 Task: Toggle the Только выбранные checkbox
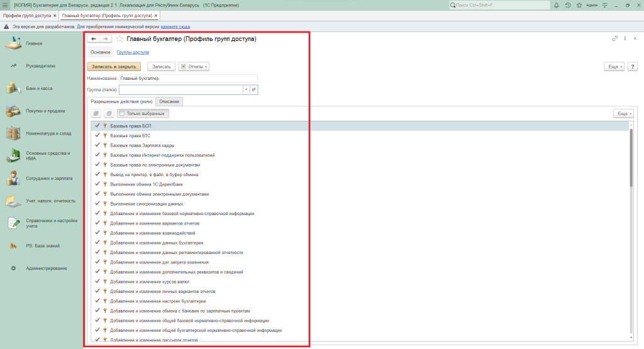[x=122, y=113]
